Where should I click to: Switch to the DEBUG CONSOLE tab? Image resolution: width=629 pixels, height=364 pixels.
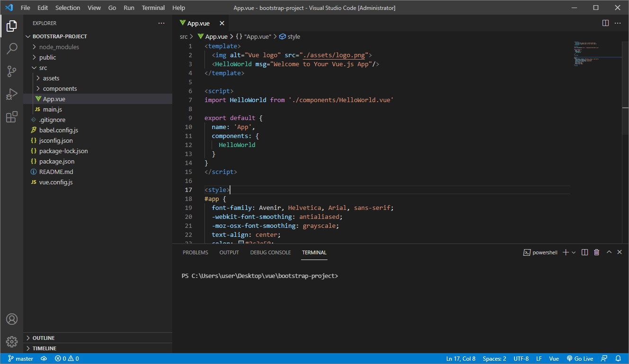pos(270,252)
